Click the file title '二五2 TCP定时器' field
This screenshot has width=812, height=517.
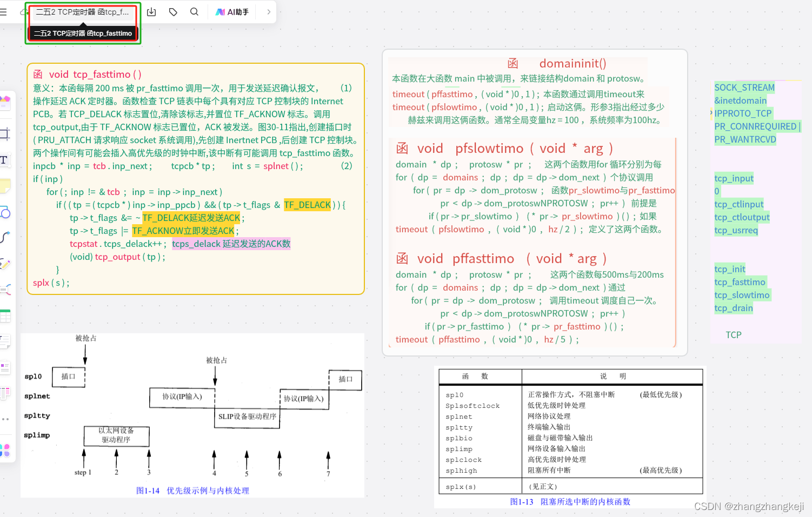pos(82,12)
